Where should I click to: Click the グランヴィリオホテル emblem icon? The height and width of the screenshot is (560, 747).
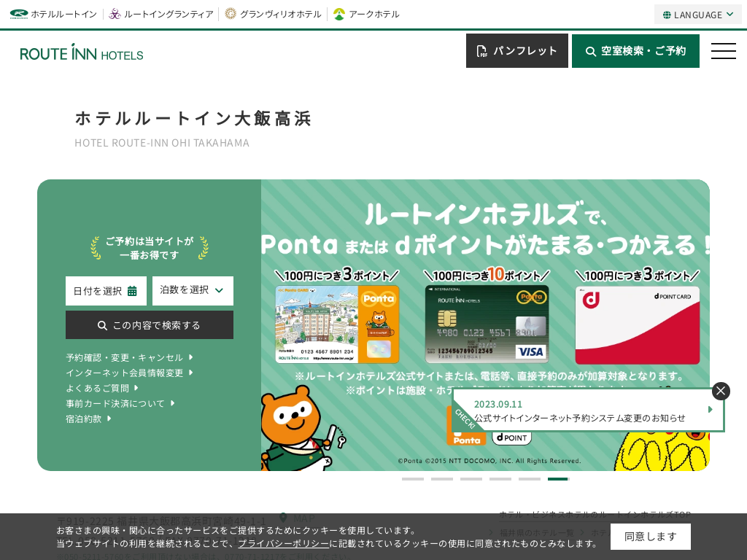click(x=231, y=14)
